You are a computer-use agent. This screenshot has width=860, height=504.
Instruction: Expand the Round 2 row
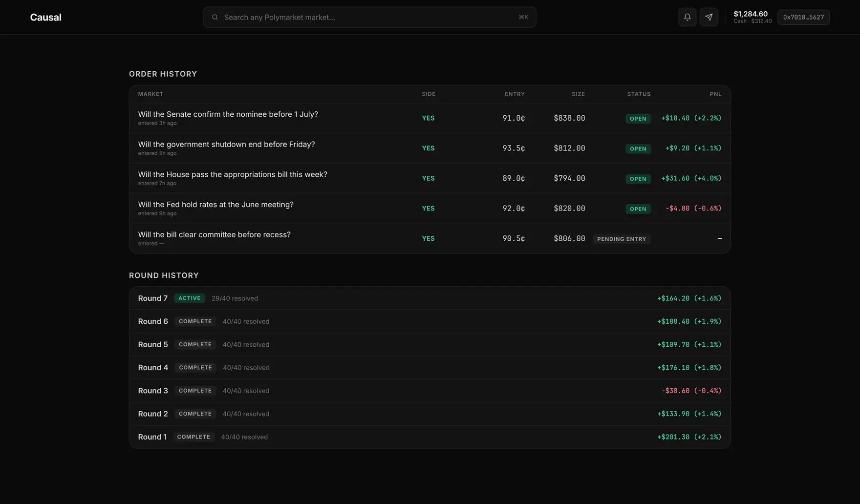(430, 414)
